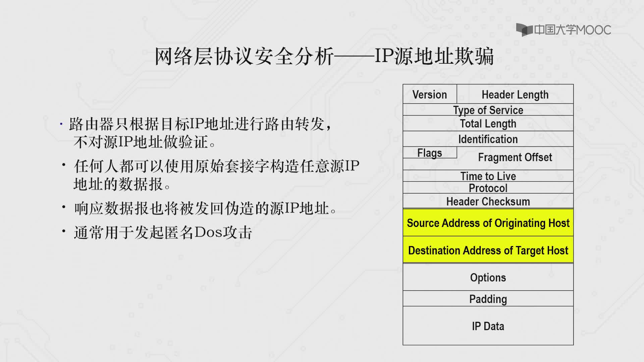Toggle visibility of Type of Service row

tap(487, 110)
